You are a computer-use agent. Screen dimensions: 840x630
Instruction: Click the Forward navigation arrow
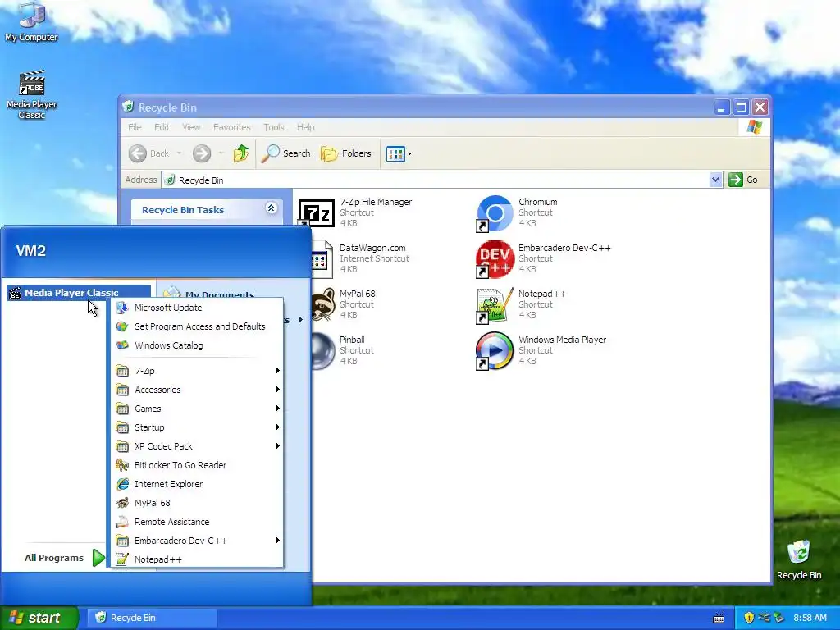point(202,153)
